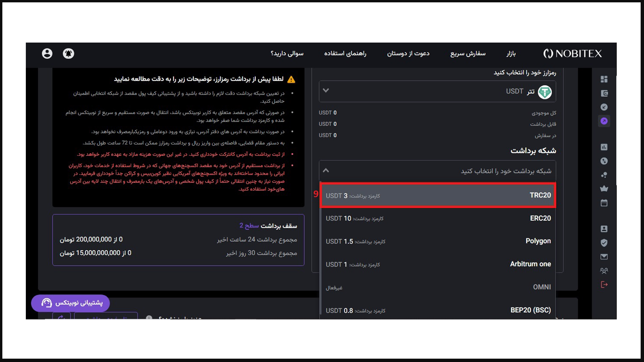Click the USDT 3 TRC20 fee text
Image resolution: width=644 pixels, height=362 pixels.
353,196
